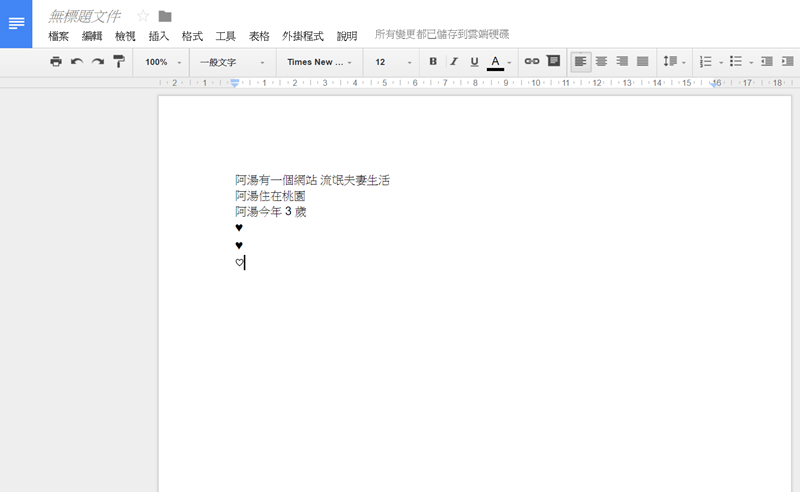The height and width of the screenshot is (492, 800).
Task: Star the untitled document
Action: coord(143,16)
